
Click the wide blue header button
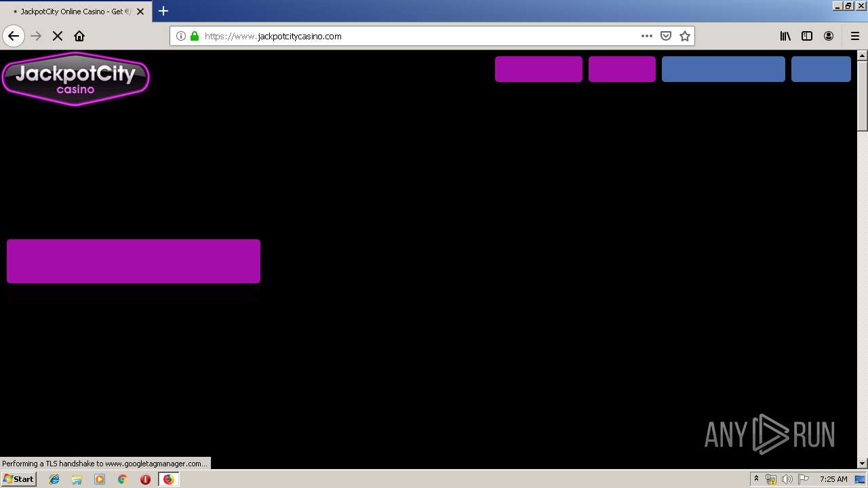(723, 69)
